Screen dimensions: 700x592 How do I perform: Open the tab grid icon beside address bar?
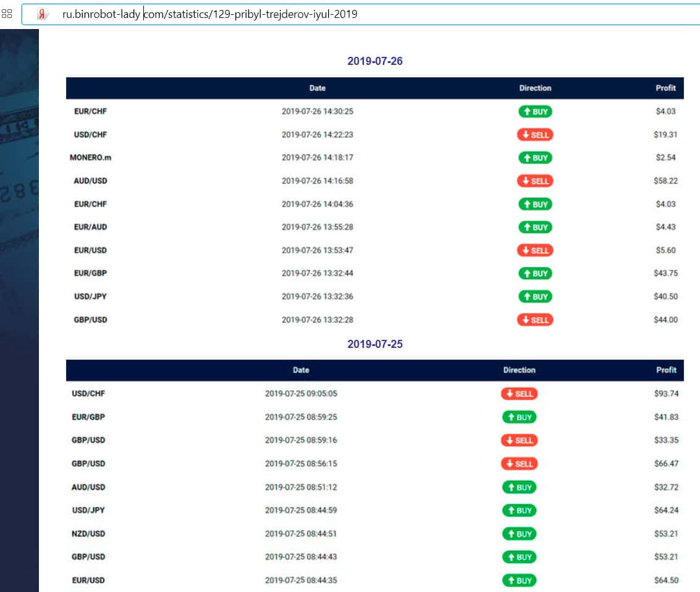point(7,14)
